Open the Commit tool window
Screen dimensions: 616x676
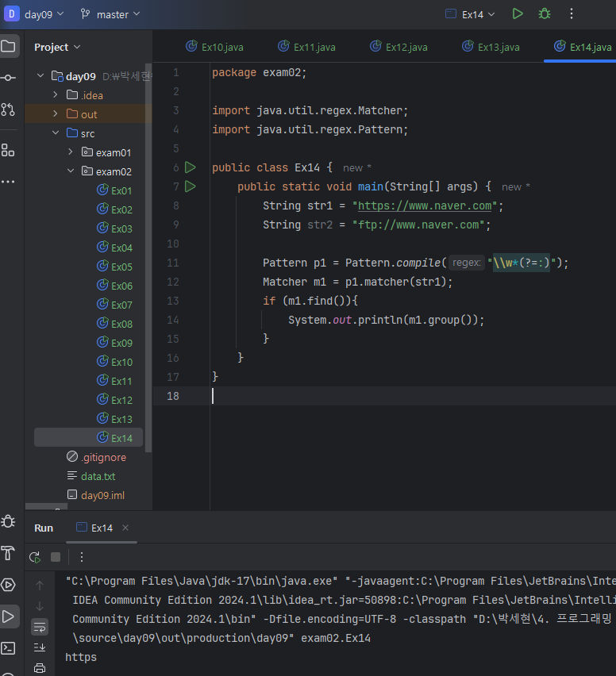[x=8, y=78]
